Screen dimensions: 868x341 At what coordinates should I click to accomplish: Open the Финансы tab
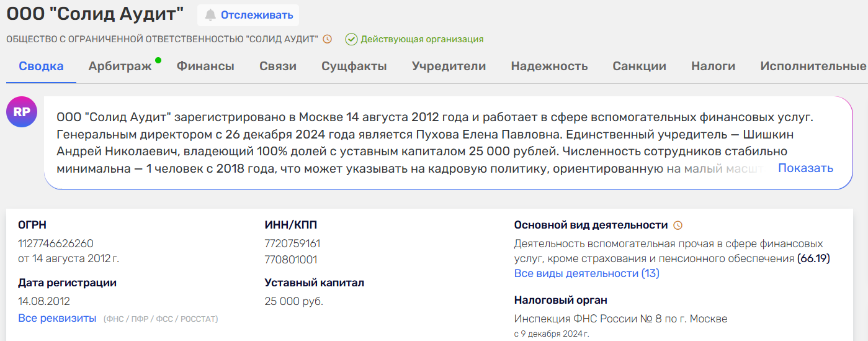coord(205,66)
